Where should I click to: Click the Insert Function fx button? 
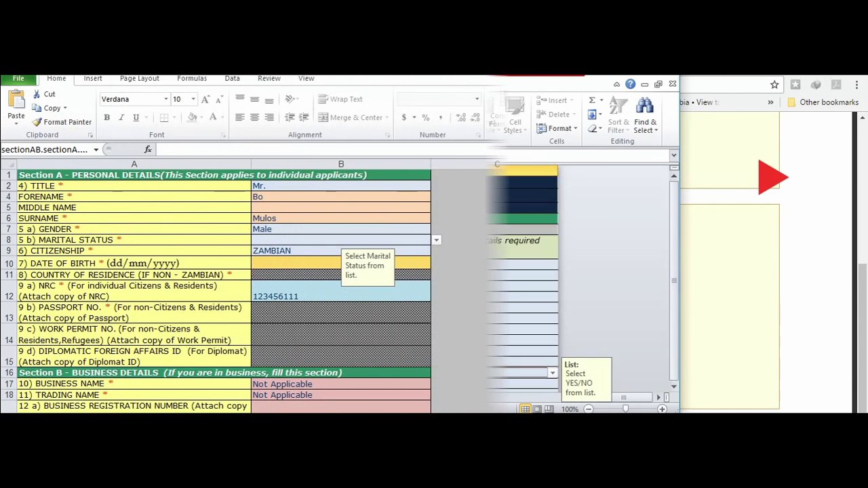coord(148,150)
